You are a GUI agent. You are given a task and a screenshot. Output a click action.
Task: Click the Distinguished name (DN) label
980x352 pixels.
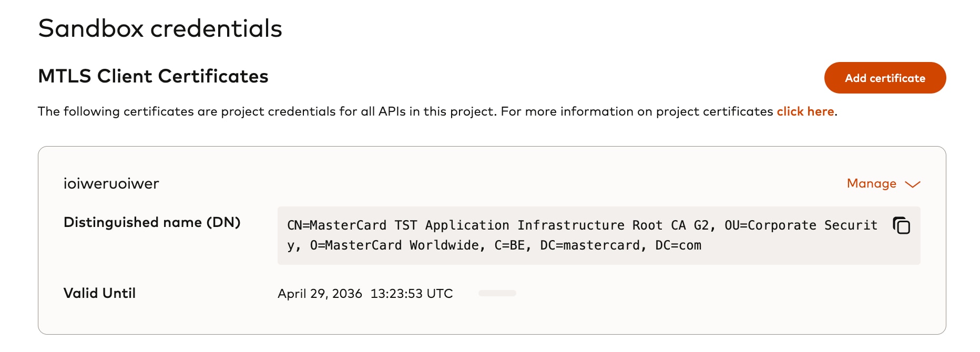152,222
